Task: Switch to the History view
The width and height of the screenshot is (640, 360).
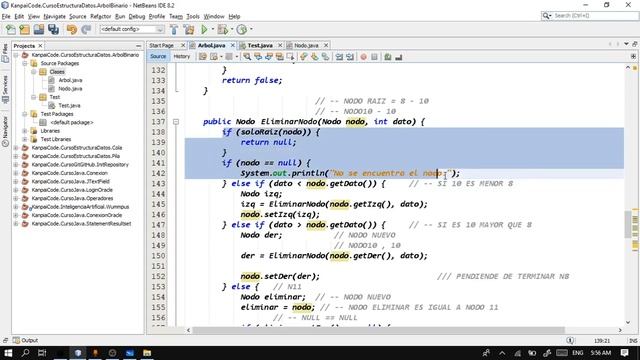Action: 182,56
